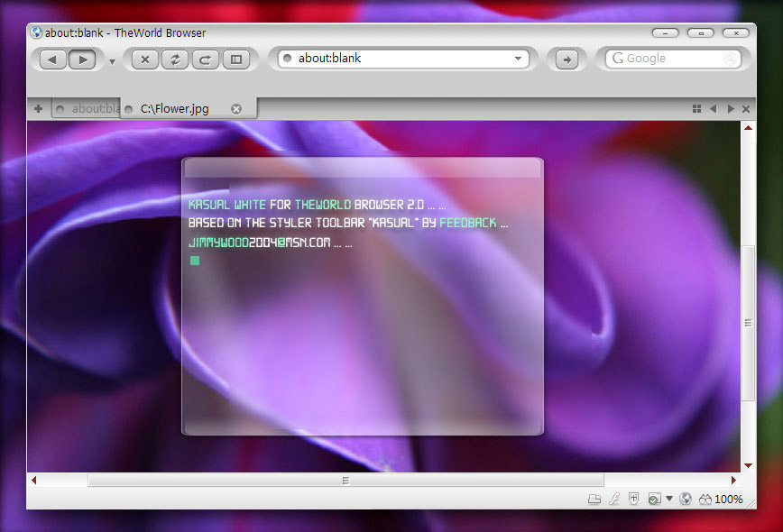Click the Google search box

(x=673, y=59)
